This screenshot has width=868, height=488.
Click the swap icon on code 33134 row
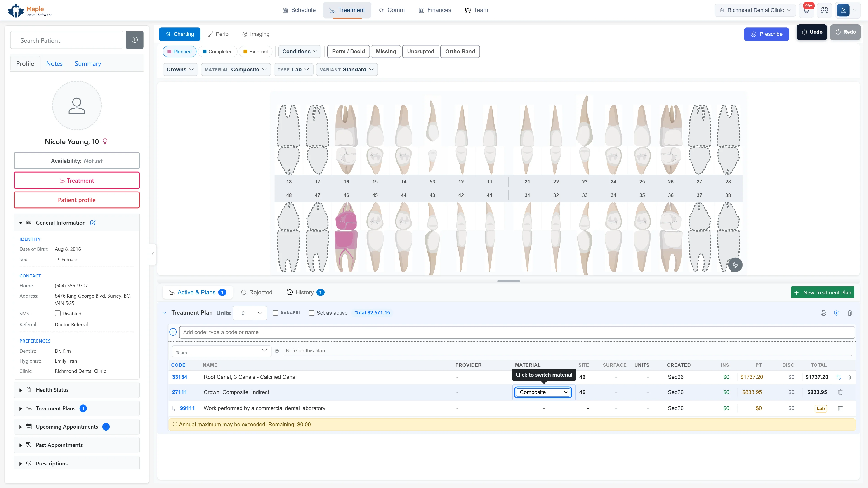(x=839, y=377)
